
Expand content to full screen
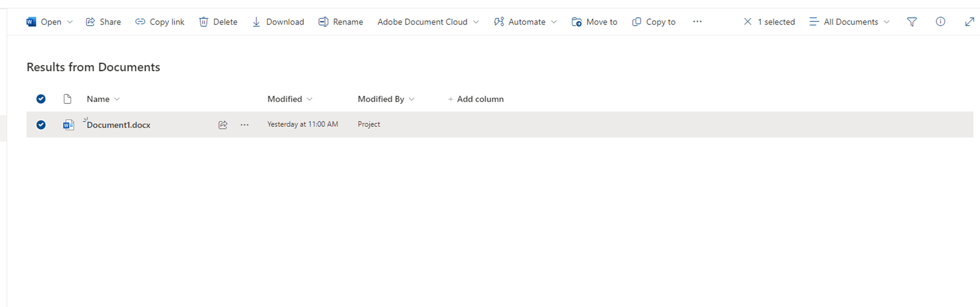(x=969, y=22)
